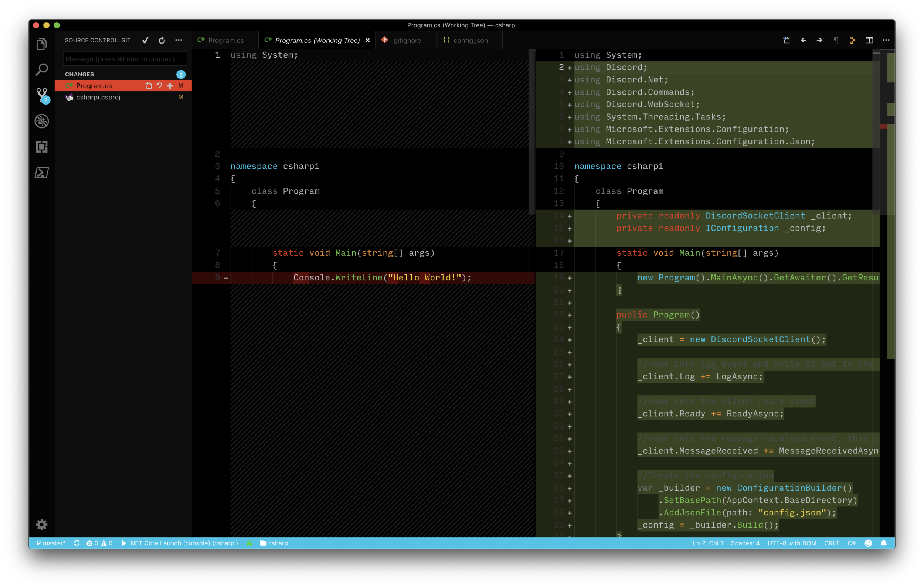
Task: Open source control more actions menu
Action: [179, 40]
